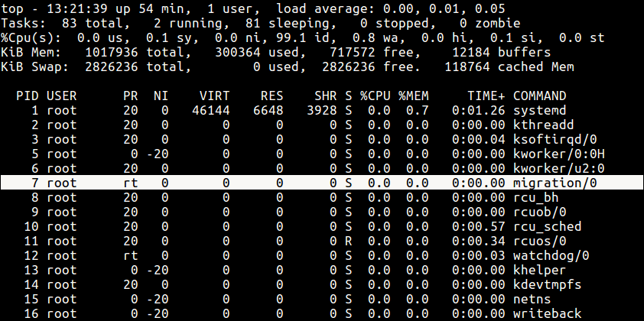This screenshot has width=644, height=321.
Task: Click PID 16 in the process list
Action: click(x=31, y=313)
